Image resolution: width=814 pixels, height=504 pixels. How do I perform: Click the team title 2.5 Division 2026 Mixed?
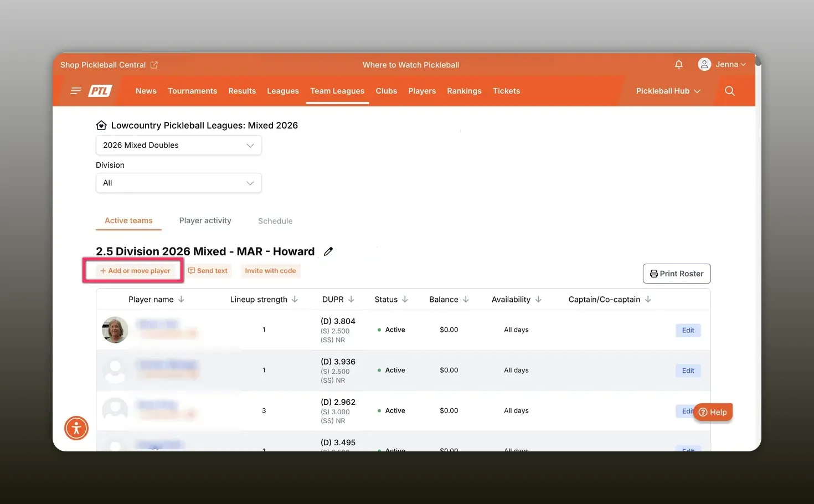click(x=205, y=251)
